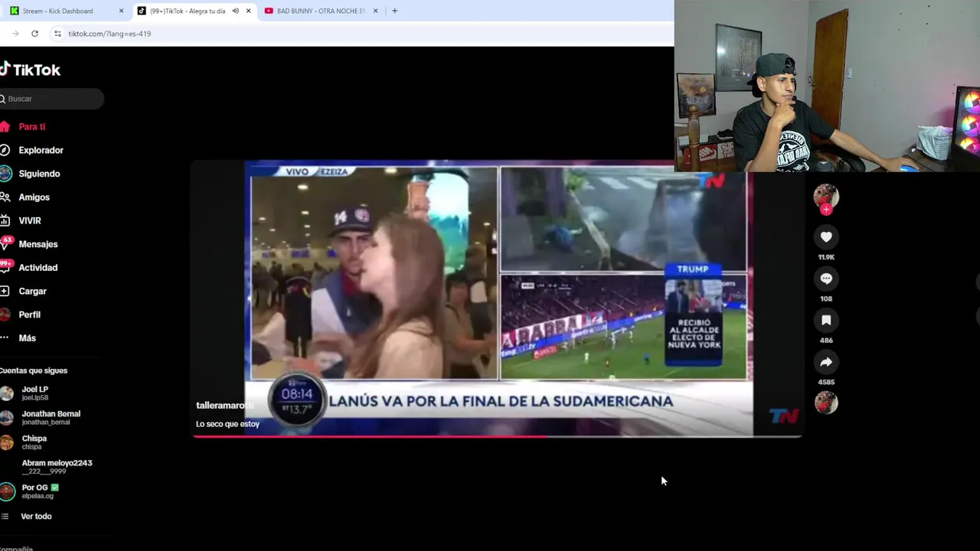The height and width of the screenshot is (551, 980).
Task: Close the TikTok browser tab
Action: pyautogui.click(x=248, y=11)
